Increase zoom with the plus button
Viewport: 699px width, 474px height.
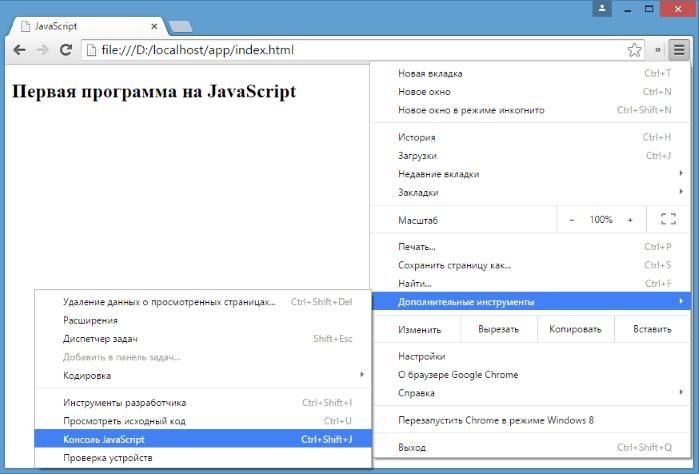630,220
